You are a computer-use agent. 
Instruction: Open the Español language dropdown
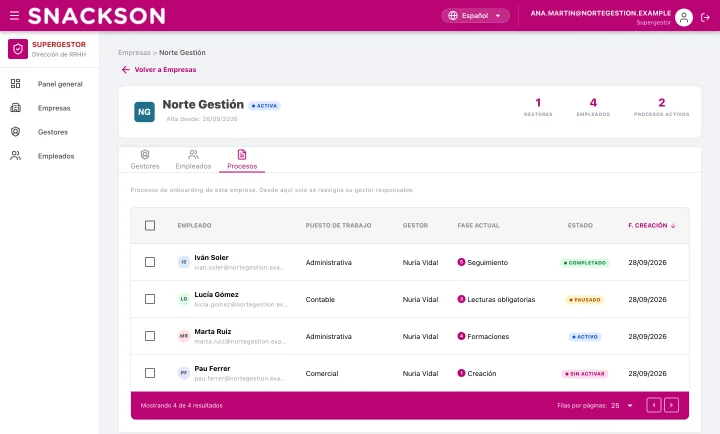pyautogui.click(x=475, y=16)
